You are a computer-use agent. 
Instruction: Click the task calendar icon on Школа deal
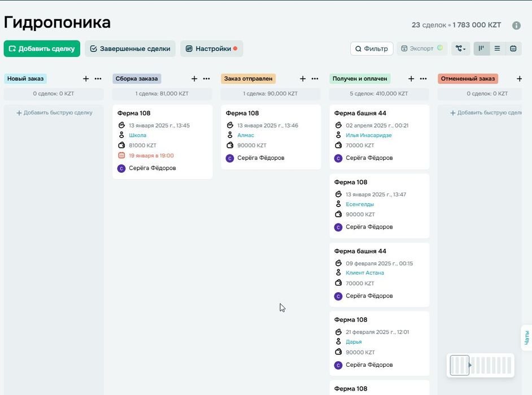click(121, 155)
